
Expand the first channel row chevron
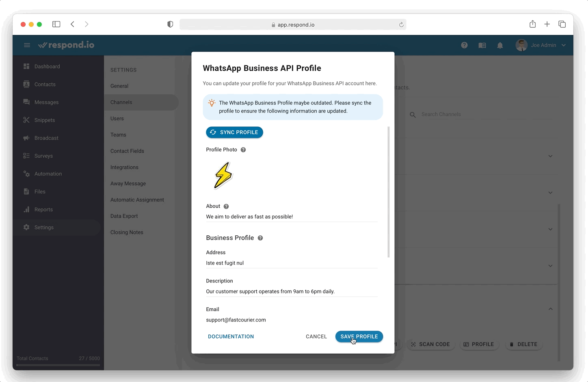coord(550,156)
